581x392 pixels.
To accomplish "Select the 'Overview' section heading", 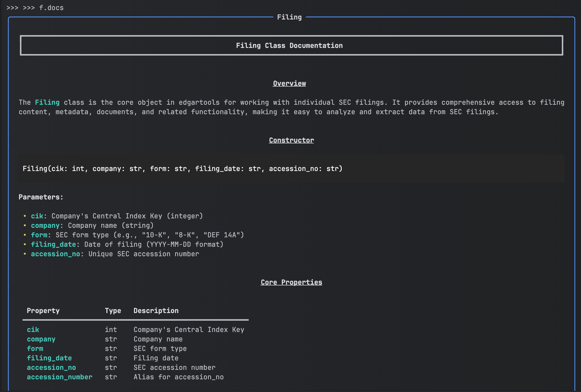I will 289,83.
